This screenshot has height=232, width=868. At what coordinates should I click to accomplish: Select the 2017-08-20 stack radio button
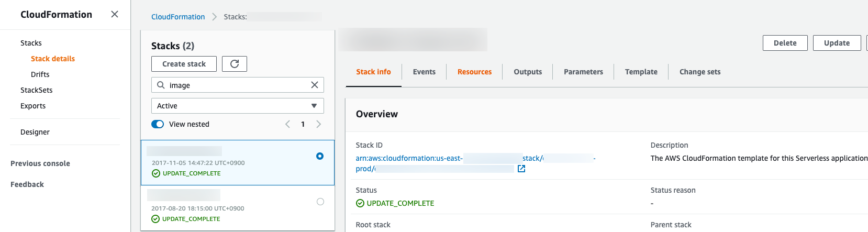point(320,202)
